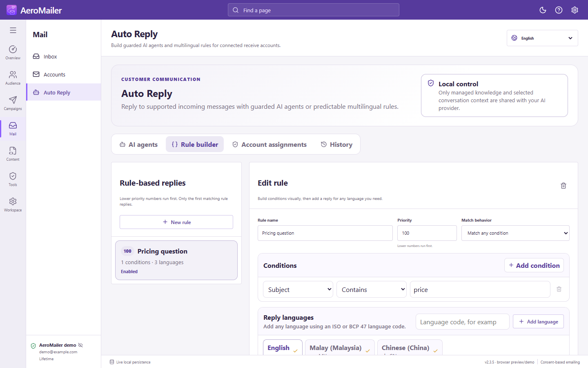
Task: Open Tools in the left rail
Action: [13, 180]
